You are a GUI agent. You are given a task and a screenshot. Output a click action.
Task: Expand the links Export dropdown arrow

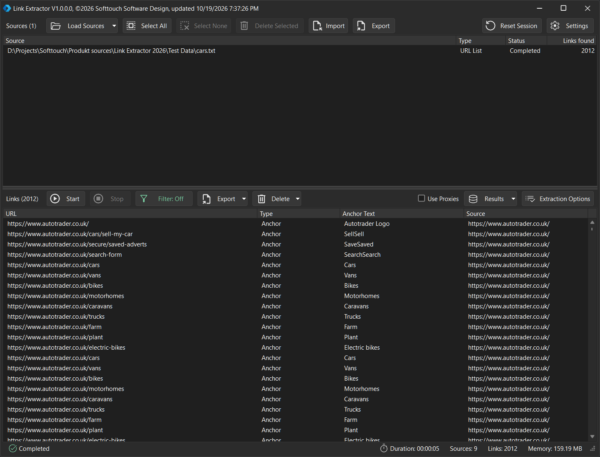tap(244, 199)
